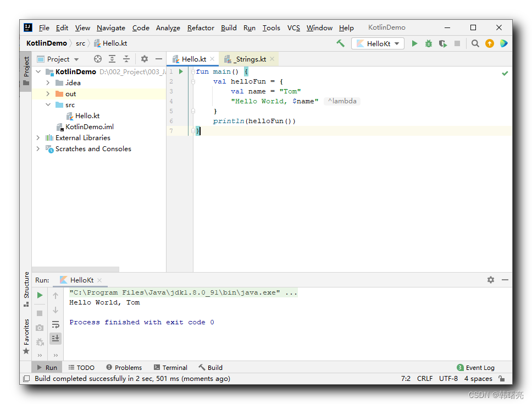Open Run panel settings gear icon
This screenshot has width=532, height=404.
point(491,280)
